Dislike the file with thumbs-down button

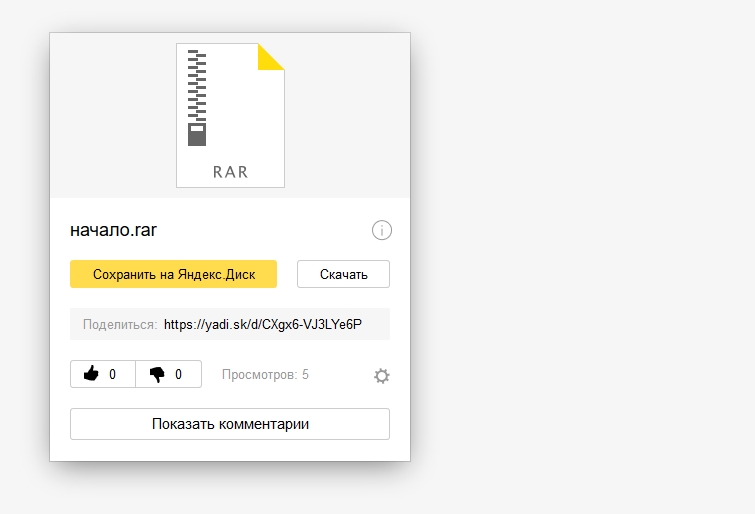169,374
